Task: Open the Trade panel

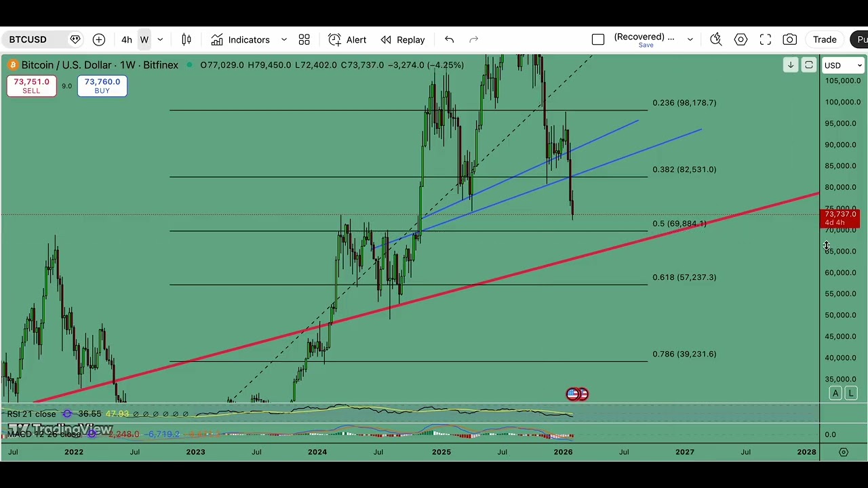Action: click(x=825, y=39)
